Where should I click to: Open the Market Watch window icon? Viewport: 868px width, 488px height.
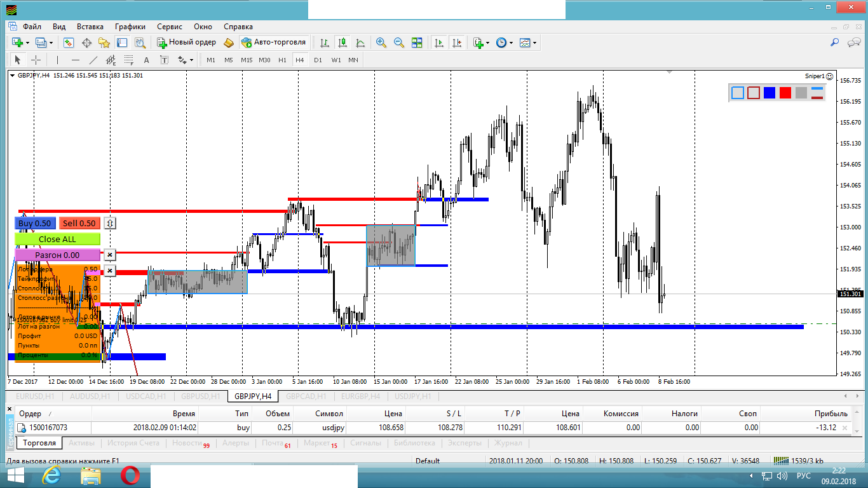point(69,43)
